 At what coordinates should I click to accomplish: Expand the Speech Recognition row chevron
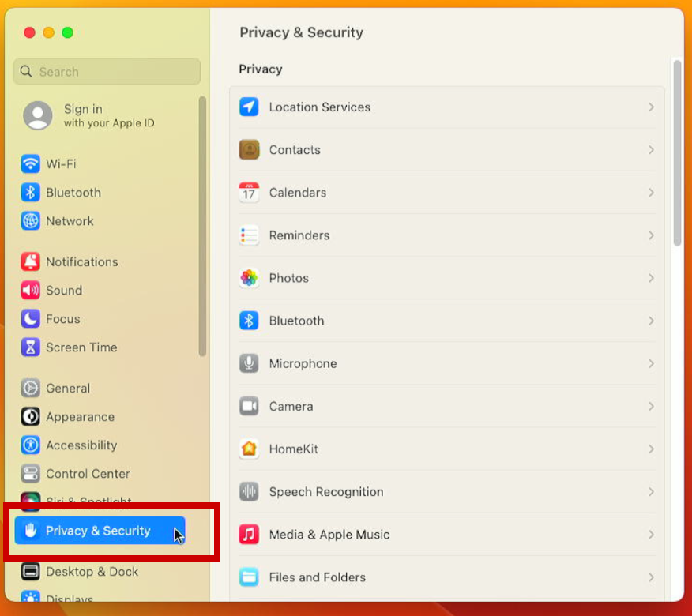[651, 491]
